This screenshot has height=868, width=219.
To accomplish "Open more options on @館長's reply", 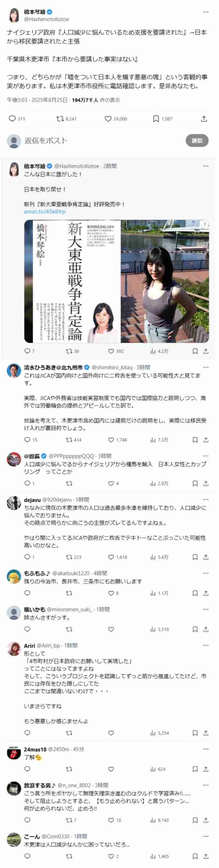I will 206,456.
